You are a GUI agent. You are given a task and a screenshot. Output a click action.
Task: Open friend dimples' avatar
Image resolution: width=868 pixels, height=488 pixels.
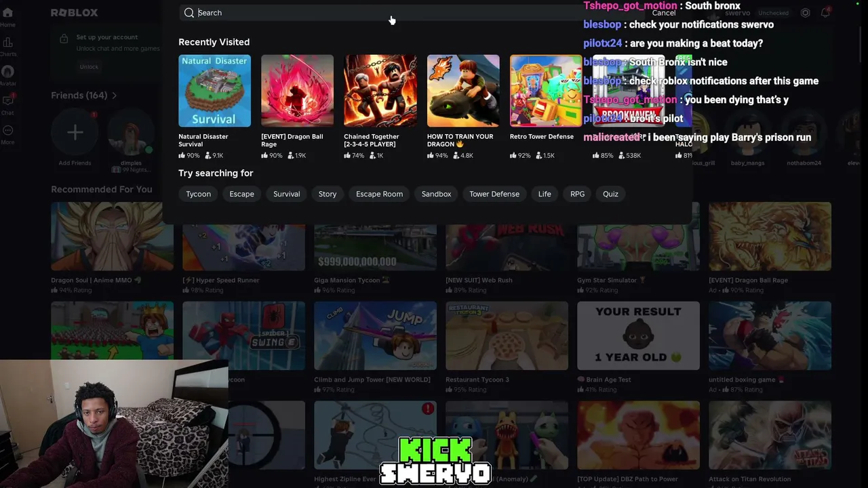(131, 133)
